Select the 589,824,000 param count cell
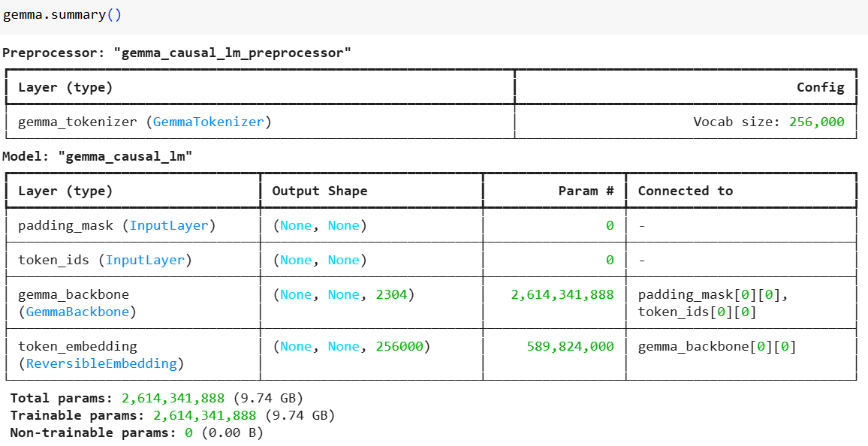Screen dimensions: 868x446 [x=570, y=346]
